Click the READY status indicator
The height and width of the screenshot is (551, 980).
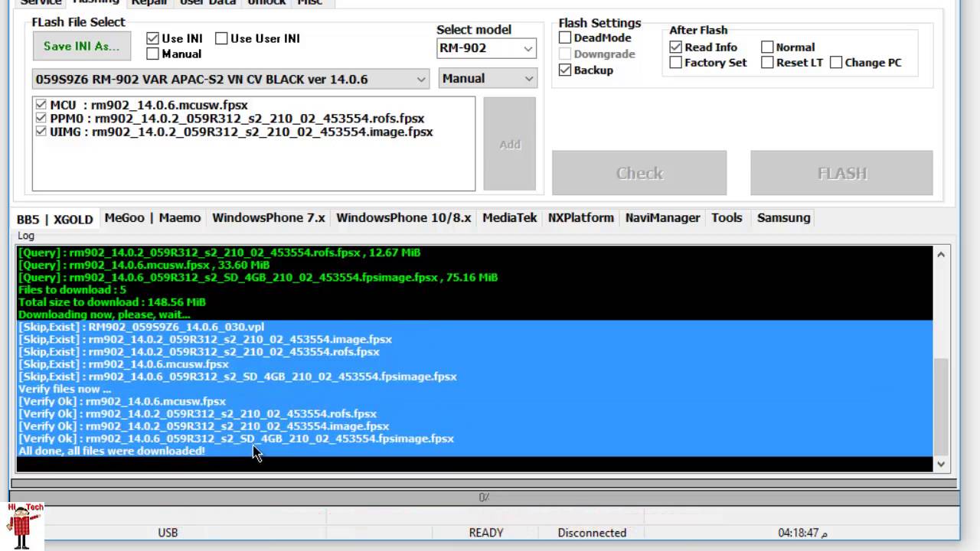coord(486,533)
